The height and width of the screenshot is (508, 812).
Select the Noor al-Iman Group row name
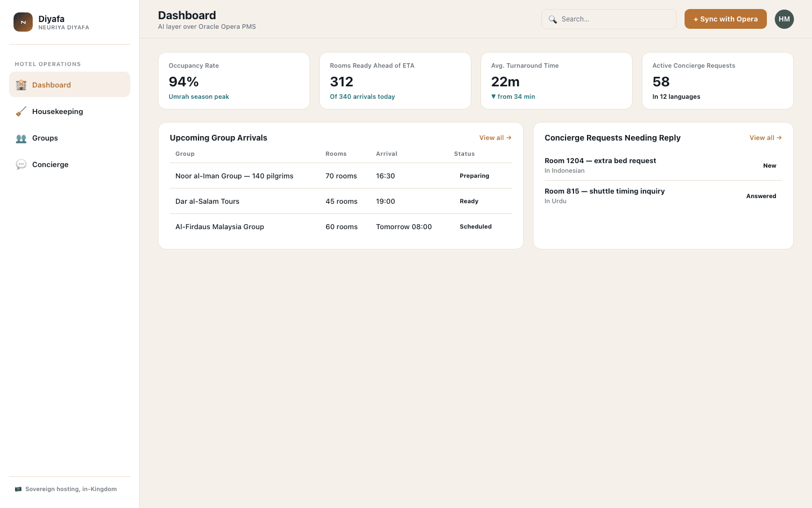click(x=234, y=176)
